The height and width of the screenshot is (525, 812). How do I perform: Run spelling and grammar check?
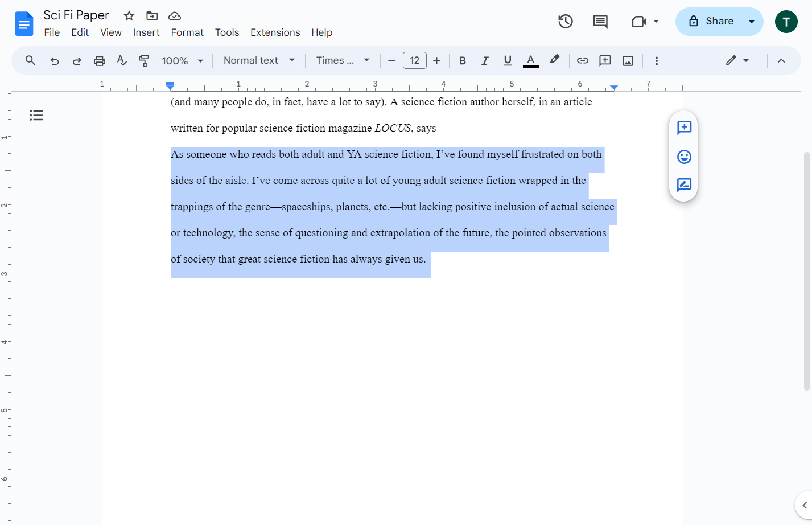point(122,61)
